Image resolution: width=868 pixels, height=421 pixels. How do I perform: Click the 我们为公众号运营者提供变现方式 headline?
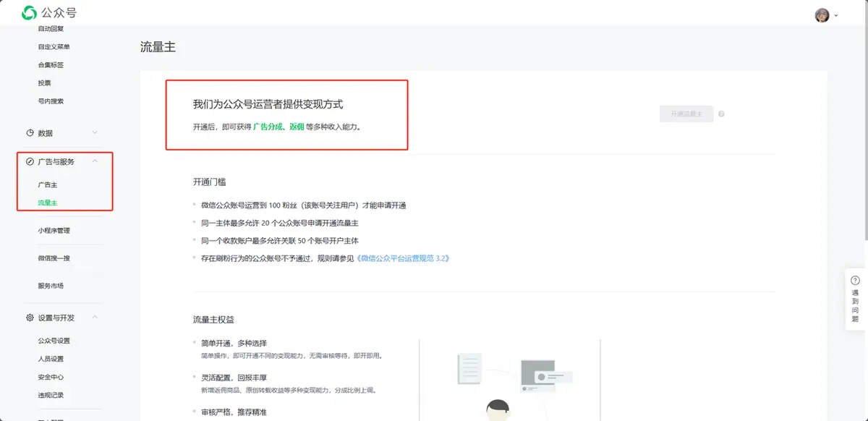[x=268, y=105]
